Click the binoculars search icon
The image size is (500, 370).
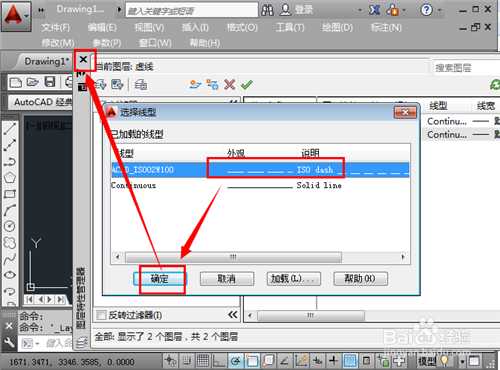pyautogui.click(x=267, y=10)
